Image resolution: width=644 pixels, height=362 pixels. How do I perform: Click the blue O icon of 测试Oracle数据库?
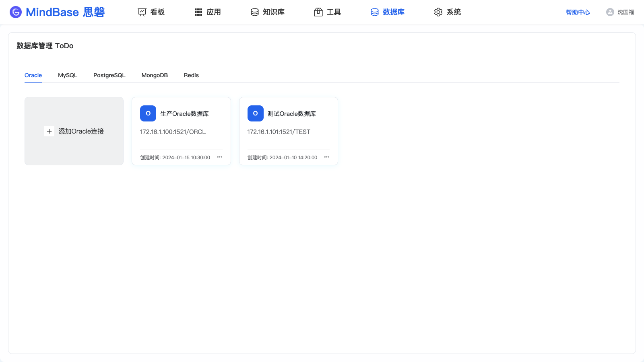256,113
